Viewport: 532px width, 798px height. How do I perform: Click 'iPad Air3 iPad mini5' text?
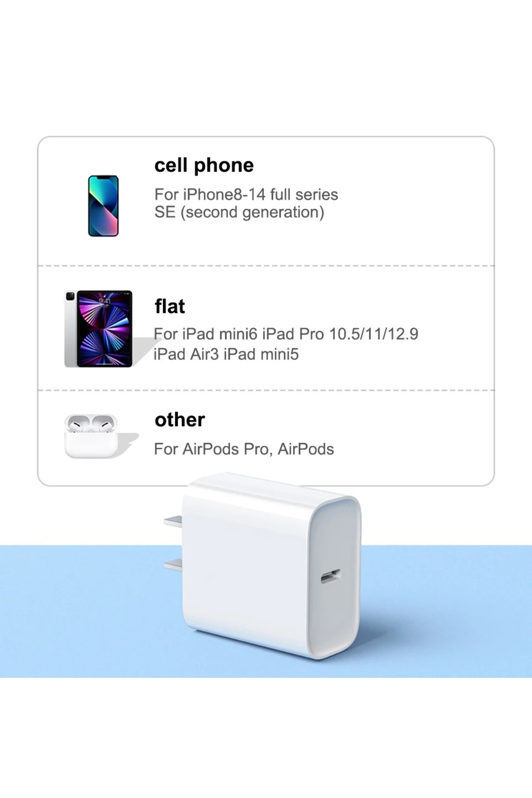tap(226, 354)
